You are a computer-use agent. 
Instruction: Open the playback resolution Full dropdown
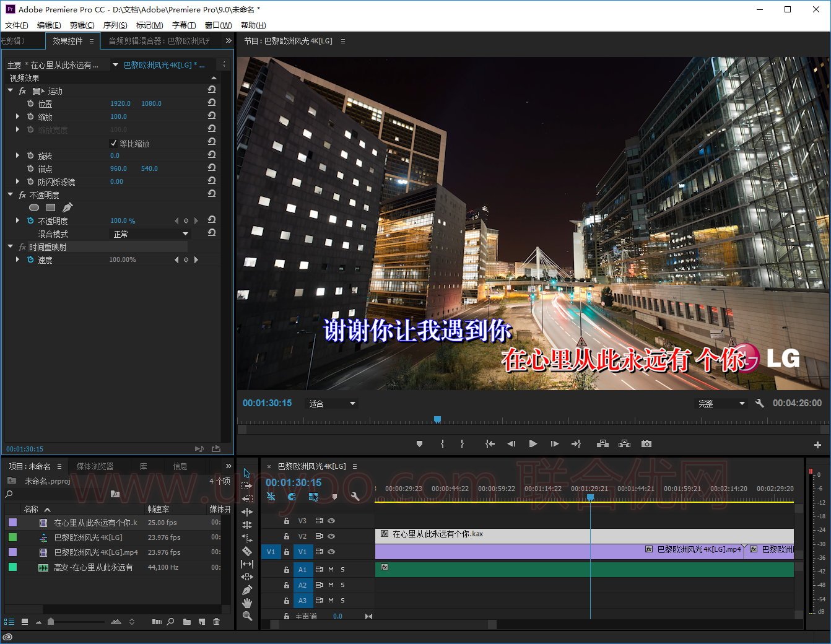721,404
